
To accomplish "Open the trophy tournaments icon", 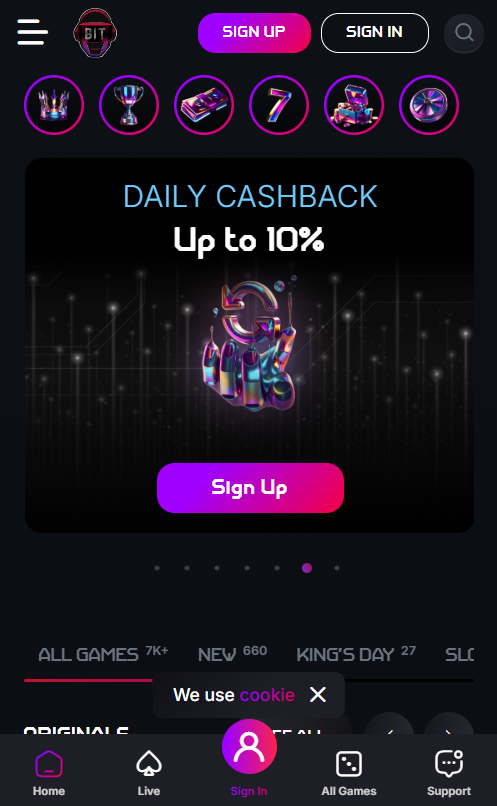I will [129, 105].
